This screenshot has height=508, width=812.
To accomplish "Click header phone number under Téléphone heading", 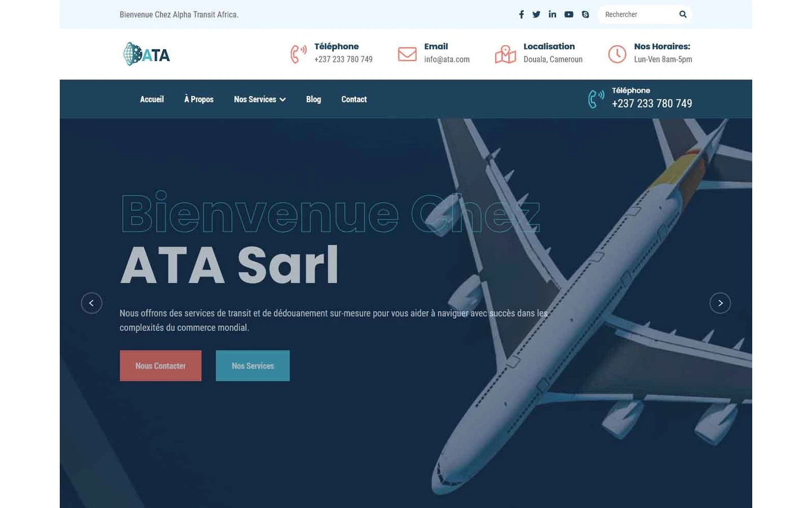I will pos(343,59).
